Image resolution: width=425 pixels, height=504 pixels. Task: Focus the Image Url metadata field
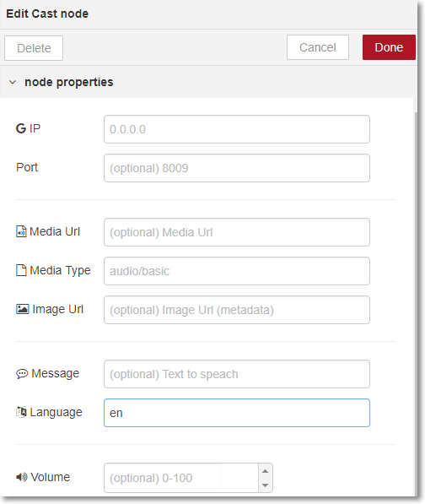click(237, 310)
